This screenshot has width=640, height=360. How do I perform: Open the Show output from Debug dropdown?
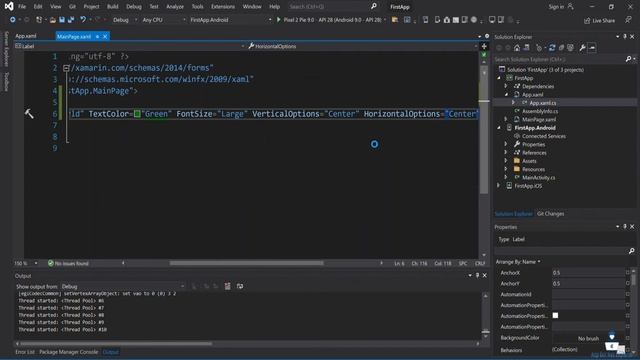(x=123, y=287)
